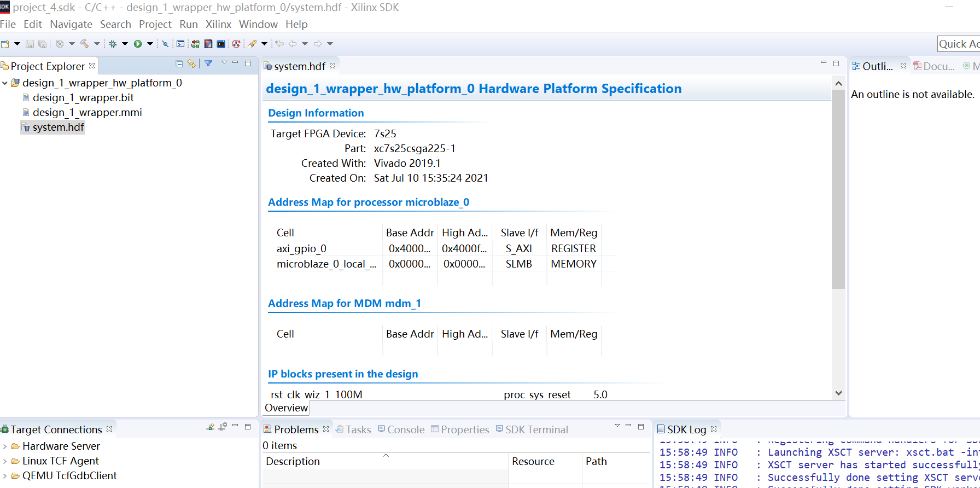Select design_1_wrapper.mmi in Project Explorer
980x488 pixels.
pos(87,113)
